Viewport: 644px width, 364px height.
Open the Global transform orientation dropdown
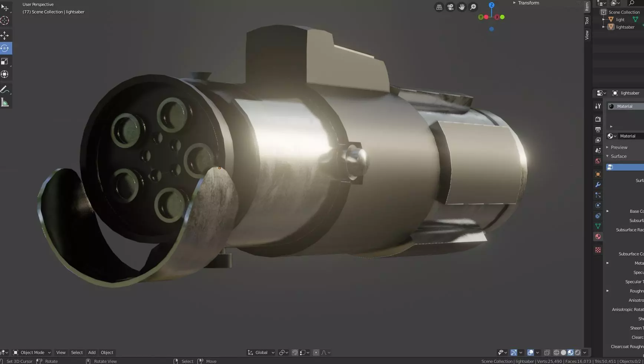tap(261, 353)
